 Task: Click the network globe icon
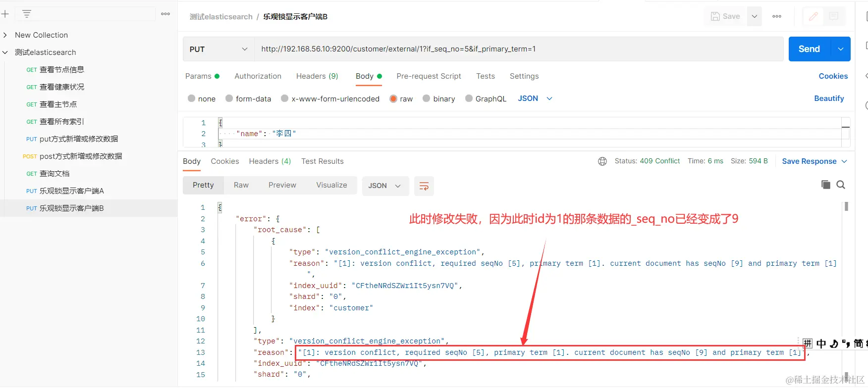(x=602, y=161)
